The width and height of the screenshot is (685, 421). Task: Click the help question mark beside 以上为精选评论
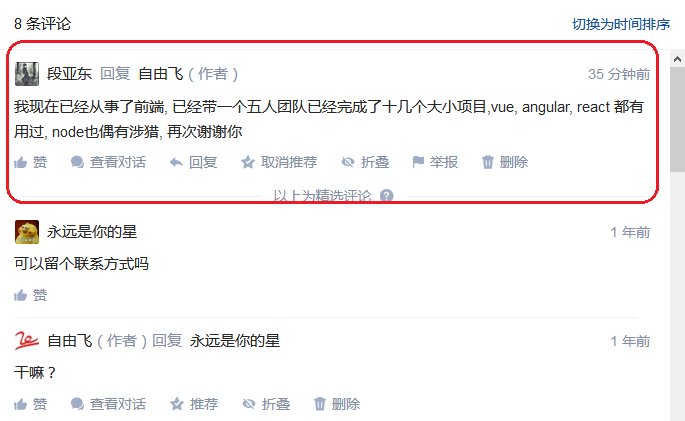387,196
